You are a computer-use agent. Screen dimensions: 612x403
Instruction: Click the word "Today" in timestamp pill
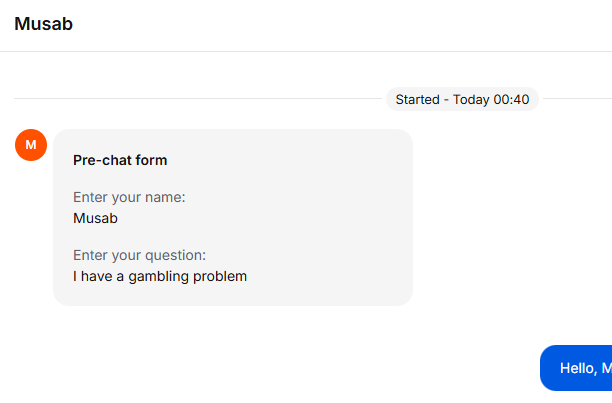click(x=471, y=100)
